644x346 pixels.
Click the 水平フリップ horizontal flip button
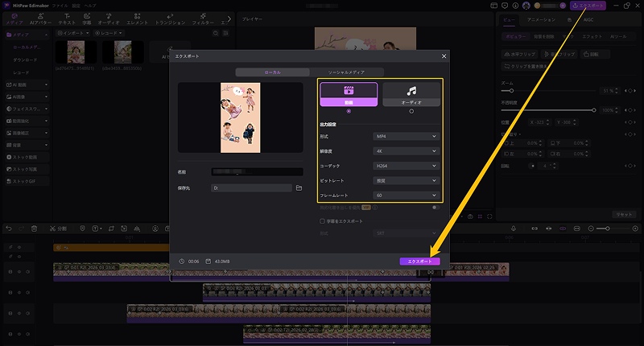pos(519,54)
